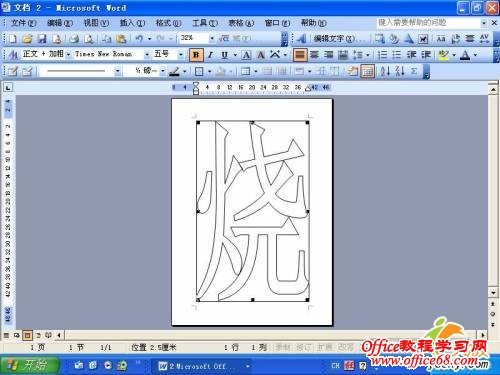This screenshot has width=500, height=375.
Task: Click WordArt Same Letter Heights icon
Action: [x=441, y=39]
